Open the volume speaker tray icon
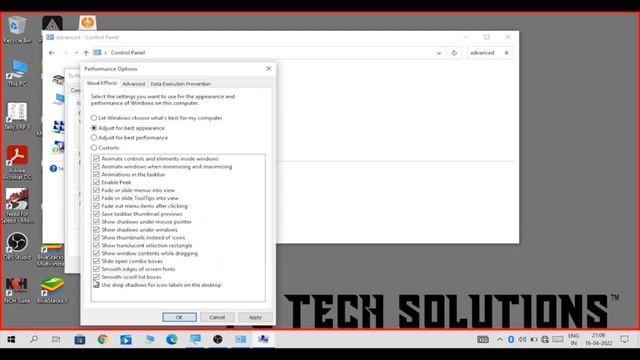This screenshot has width=640, height=360. [x=522, y=339]
